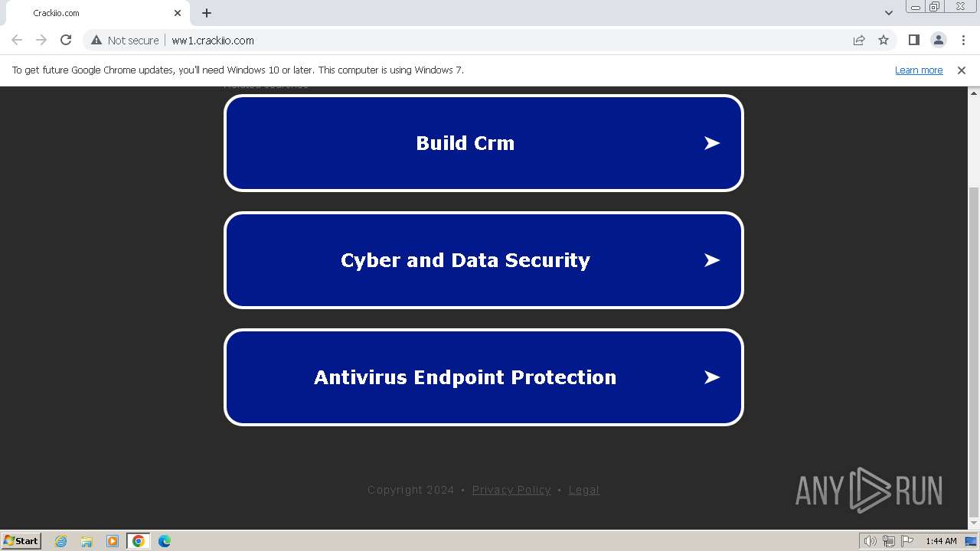Open the Privacy Policy link
The image size is (980, 551).
pyautogui.click(x=511, y=490)
